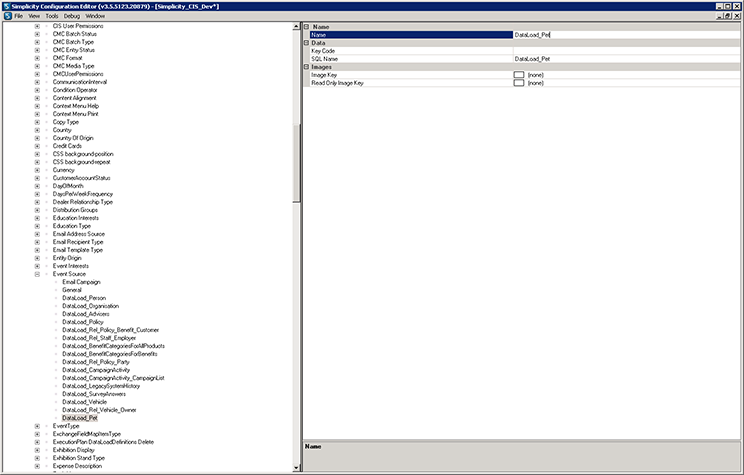744x475 pixels.
Task: Click the tree scrollbar up arrow
Action: pyautogui.click(x=297, y=27)
